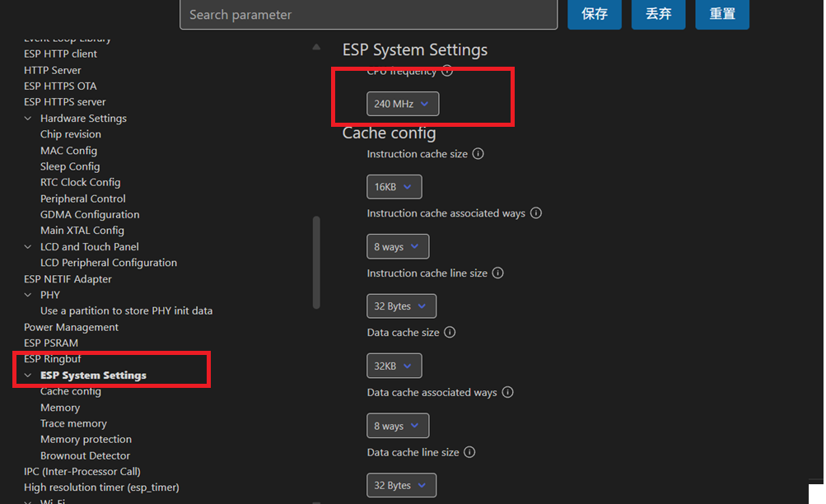Click info icon beside Data cache associated ways

[507, 392]
